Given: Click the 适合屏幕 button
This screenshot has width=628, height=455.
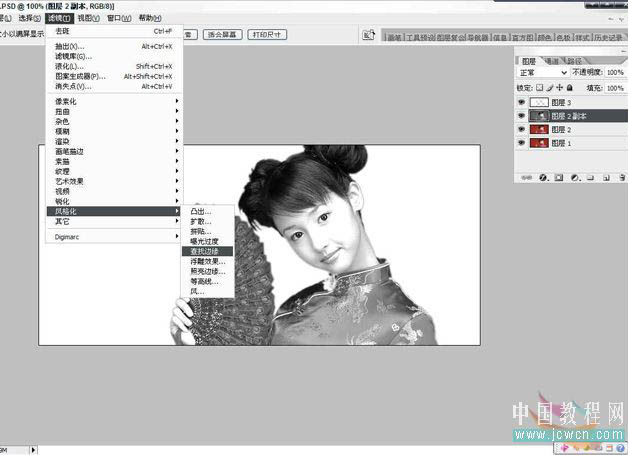Looking at the screenshot, I should [222, 35].
